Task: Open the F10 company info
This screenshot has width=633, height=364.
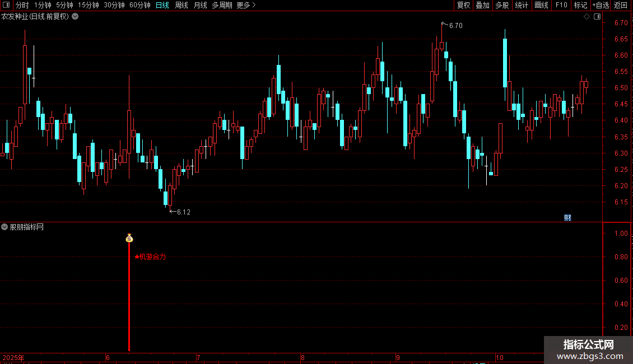Action: pyautogui.click(x=561, y=5)
